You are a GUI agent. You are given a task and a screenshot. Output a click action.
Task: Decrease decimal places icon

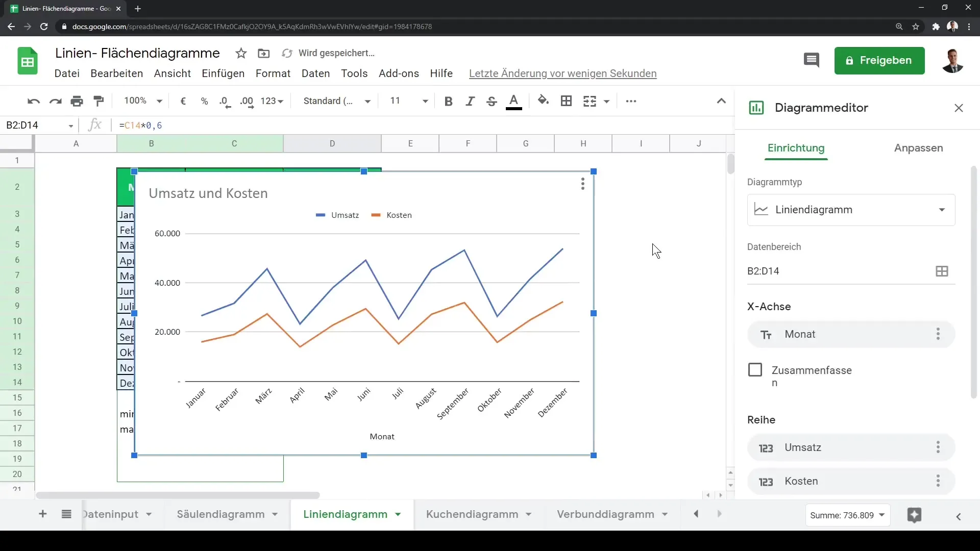pos(225,101)
